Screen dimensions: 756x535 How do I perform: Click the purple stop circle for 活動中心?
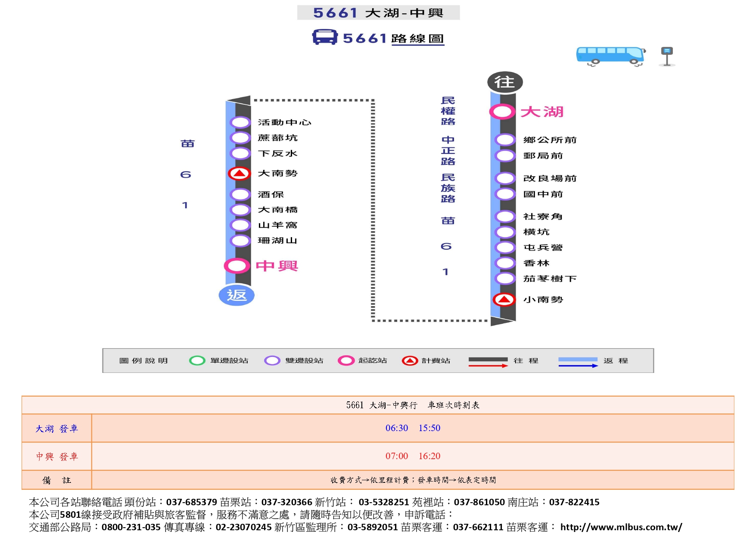click(240, 122)
